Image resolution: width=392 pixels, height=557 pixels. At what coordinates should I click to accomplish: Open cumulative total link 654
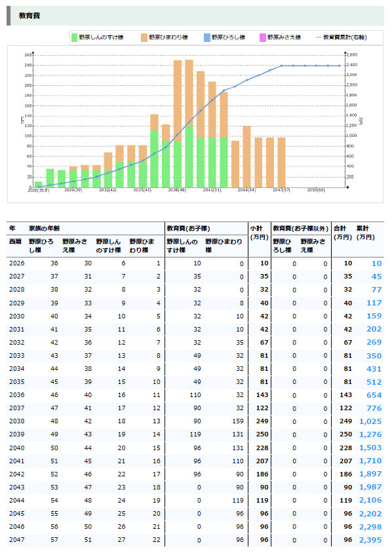click(x=374, y=395)
